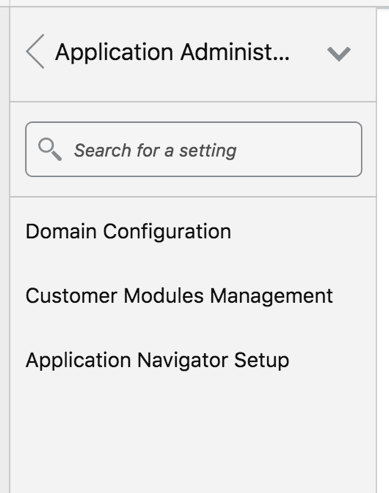Go back using the left chevron arrow
Screen dimensions: 389x493
[35, 52]
